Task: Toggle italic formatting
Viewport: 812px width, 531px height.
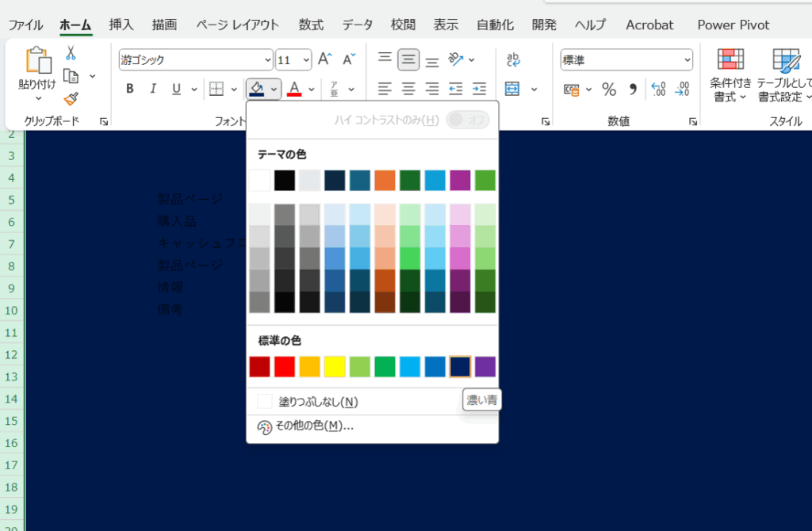Action: click(153, 89)
